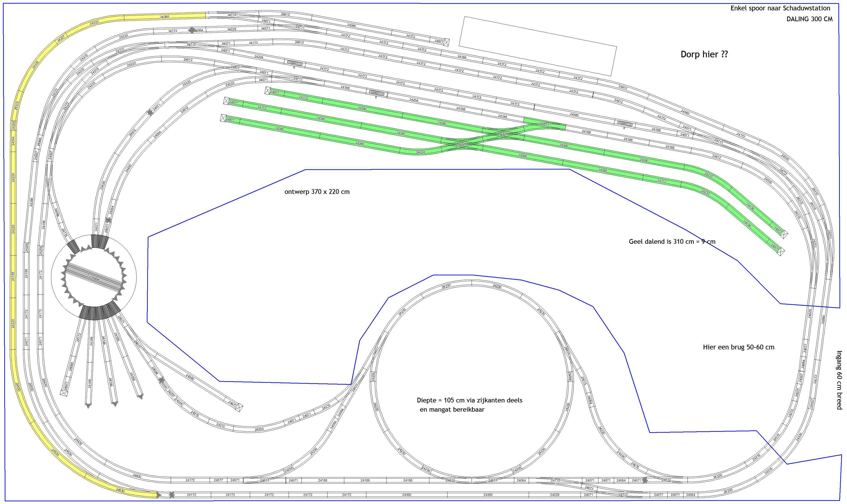Click the yellow piece labeled 24094

(x=13, y=141)
